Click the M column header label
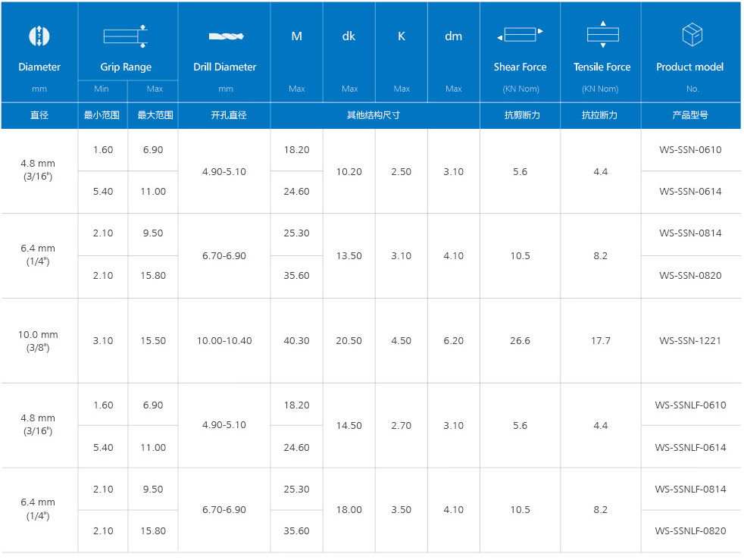This screenshot has height=560, width=744. tap(296, 36)
